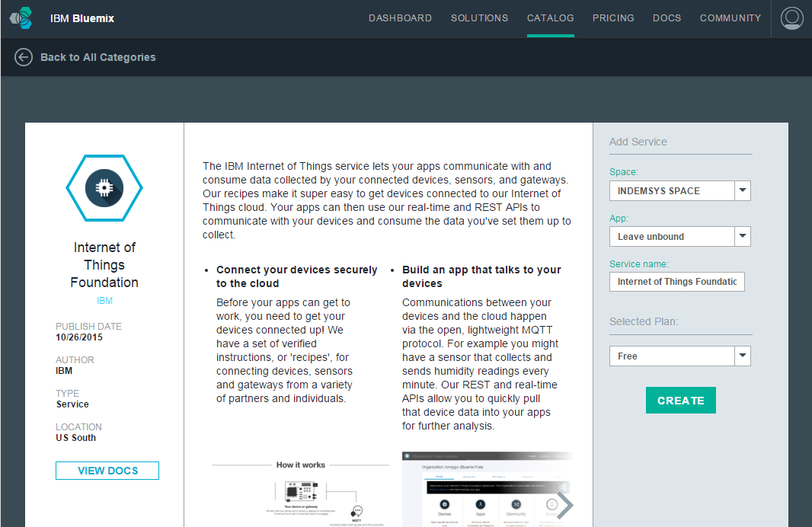
Task: Click the Internet of Things Foundation title
Action: (x=104, y=265)
